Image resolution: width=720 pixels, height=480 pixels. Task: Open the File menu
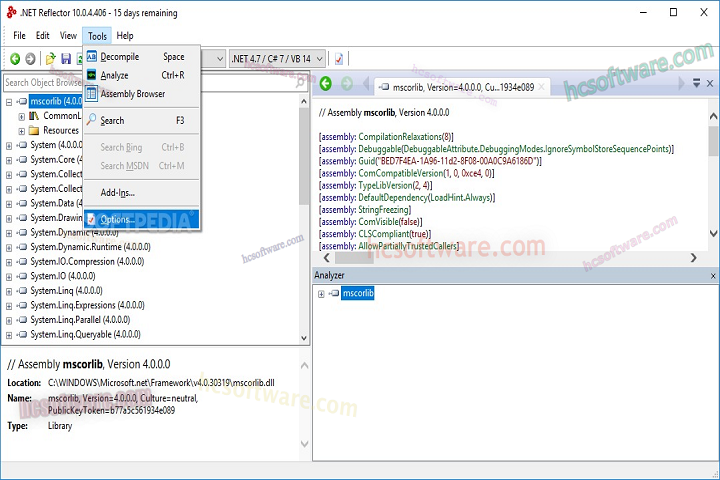coord(19,35)
